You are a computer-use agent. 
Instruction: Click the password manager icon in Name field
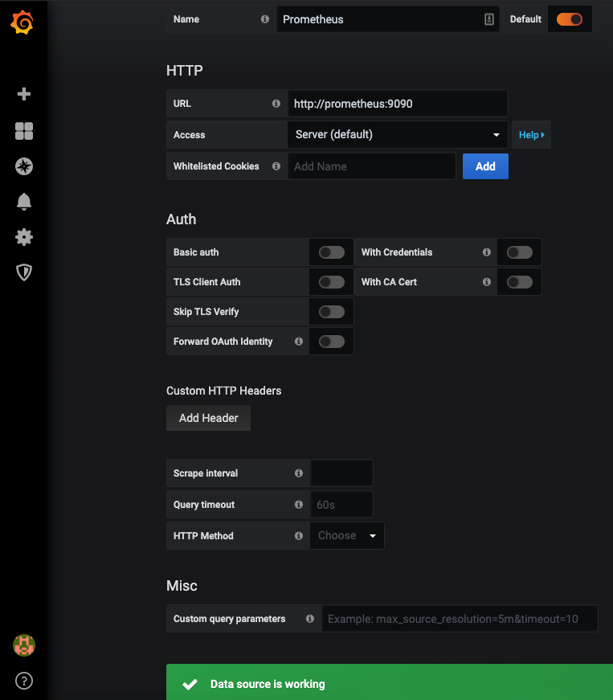tap(489, 19)
